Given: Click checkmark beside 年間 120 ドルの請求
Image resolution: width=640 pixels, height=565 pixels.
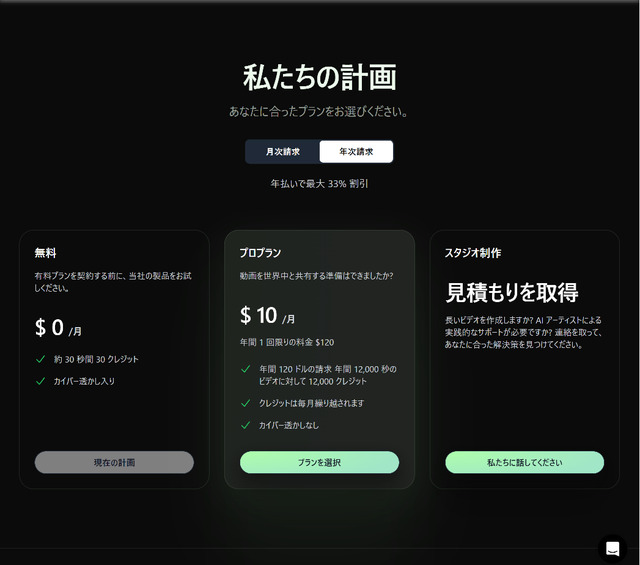Looking at the screenshot, I should (246, 369).
